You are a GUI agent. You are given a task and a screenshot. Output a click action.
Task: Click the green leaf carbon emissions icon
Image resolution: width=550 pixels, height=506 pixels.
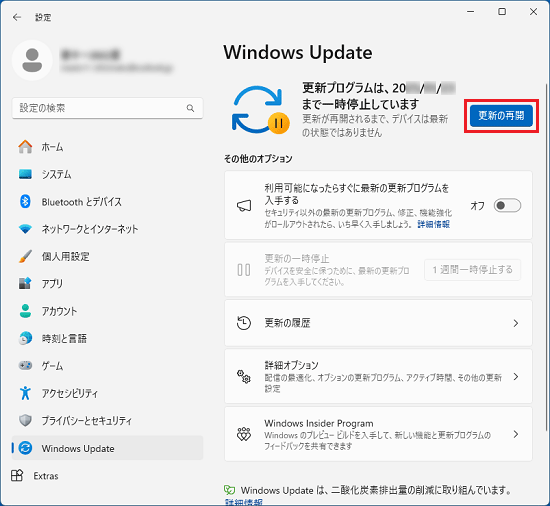point(229,490)
